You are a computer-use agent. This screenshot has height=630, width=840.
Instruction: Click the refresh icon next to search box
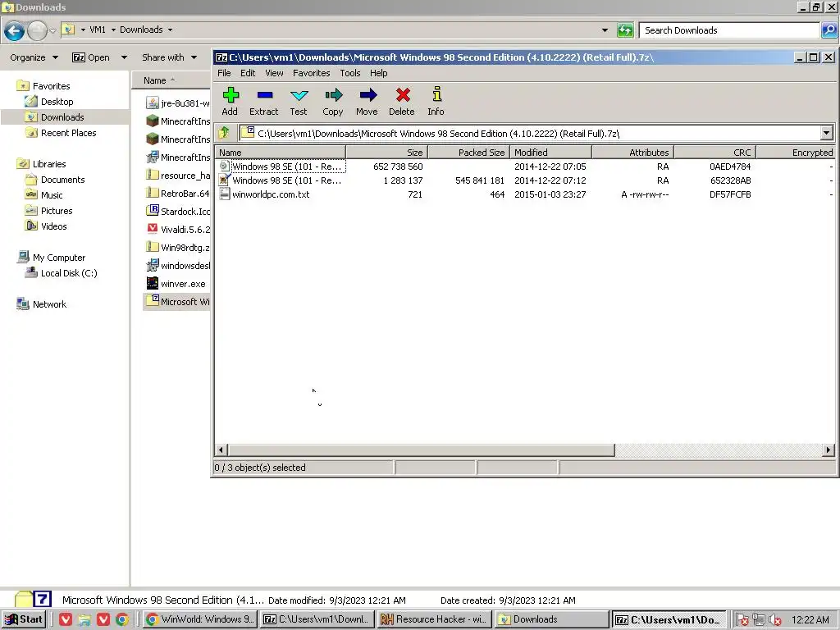[x=625, y=30]
